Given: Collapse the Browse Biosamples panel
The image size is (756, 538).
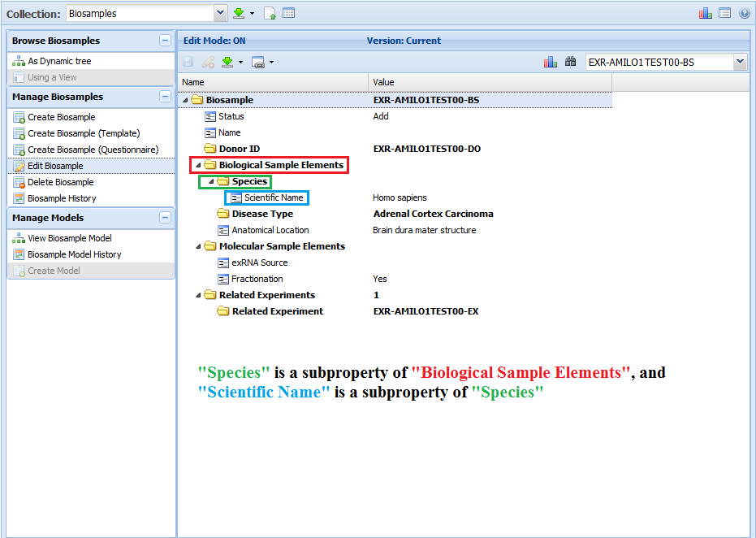Looking at the screenshot, I should click(165, 41).
